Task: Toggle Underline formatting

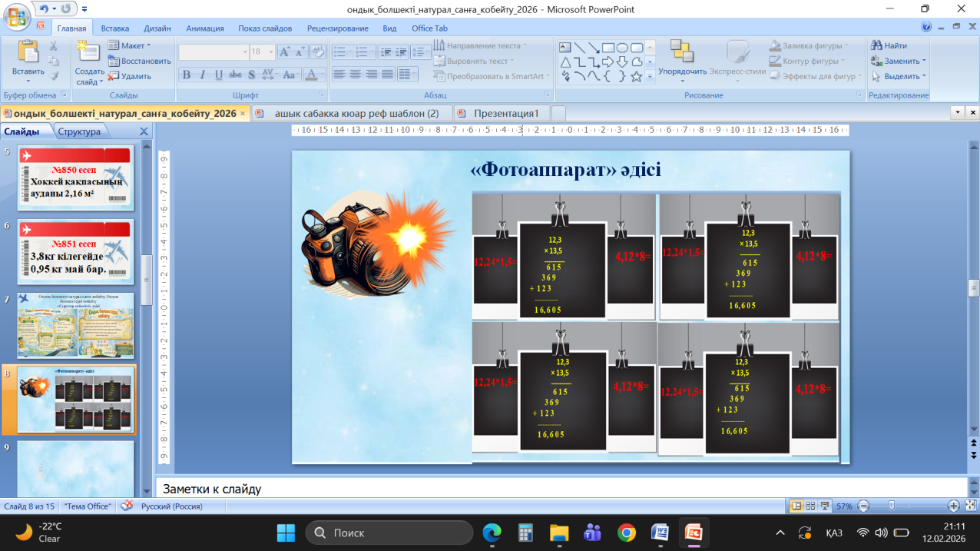Action: (219, 75)
